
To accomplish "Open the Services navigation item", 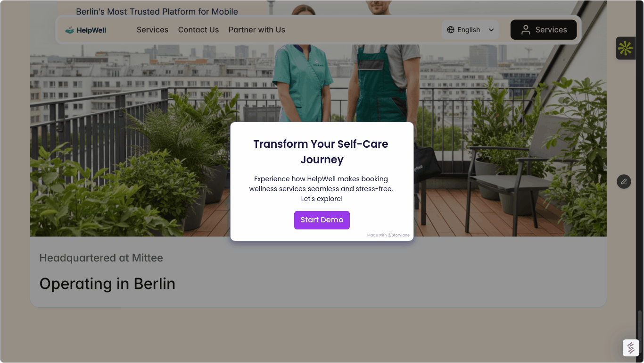I will click(x=152, y=30).
